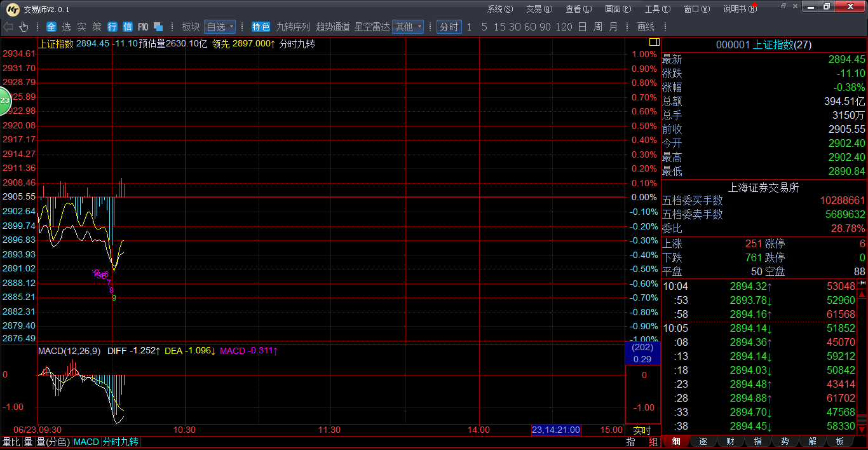Click the green circle 23 badge
This screenshot has height=450, width=868.
5,101
